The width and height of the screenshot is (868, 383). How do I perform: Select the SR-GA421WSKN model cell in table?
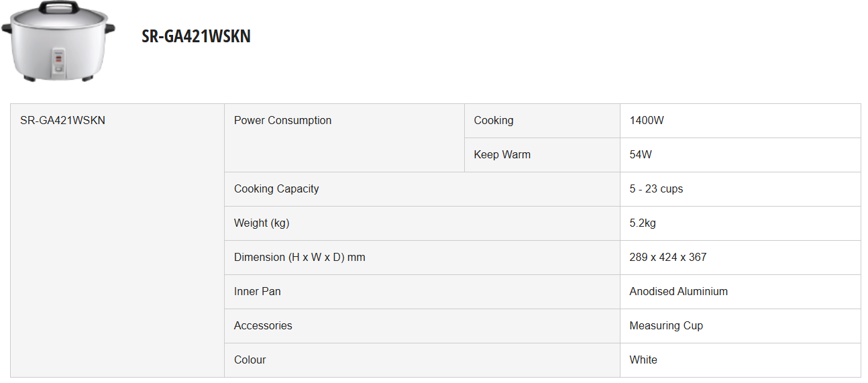62,121
